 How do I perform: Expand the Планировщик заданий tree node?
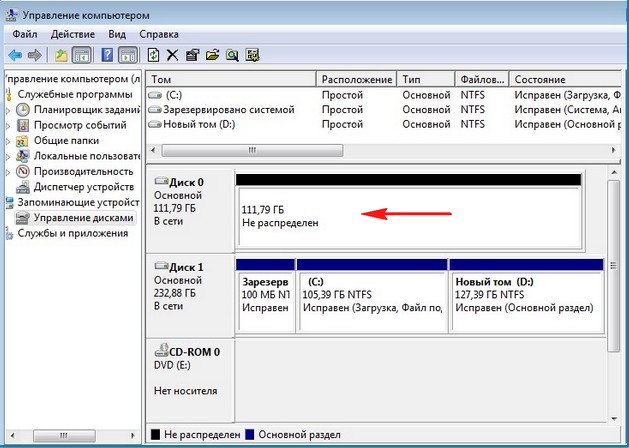coord(10,110)
